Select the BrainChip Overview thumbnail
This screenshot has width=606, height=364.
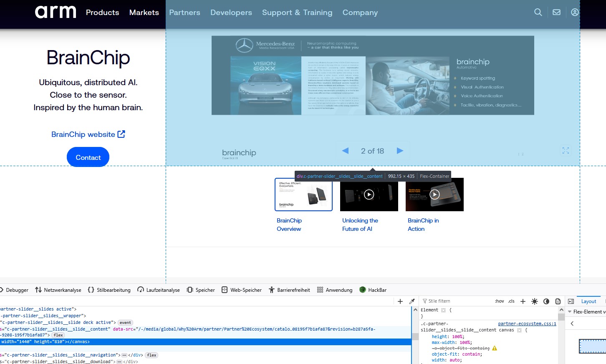(x=303, y=195)
